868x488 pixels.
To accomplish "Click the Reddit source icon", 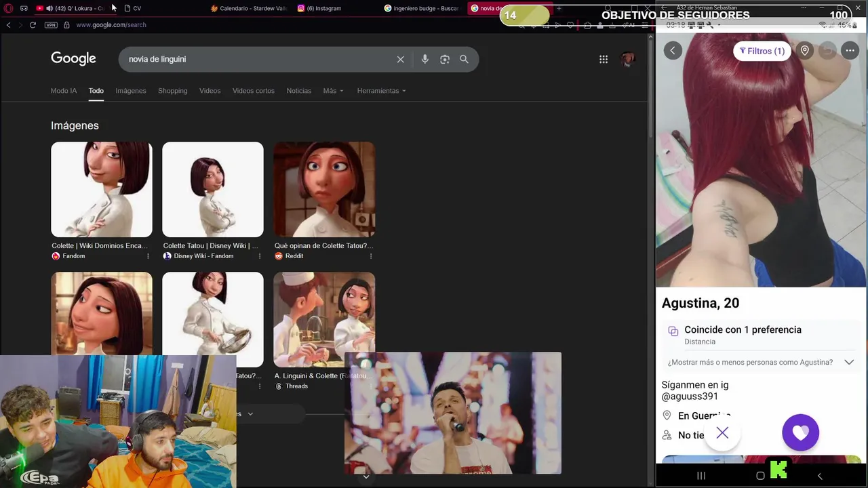I will 278,256.
